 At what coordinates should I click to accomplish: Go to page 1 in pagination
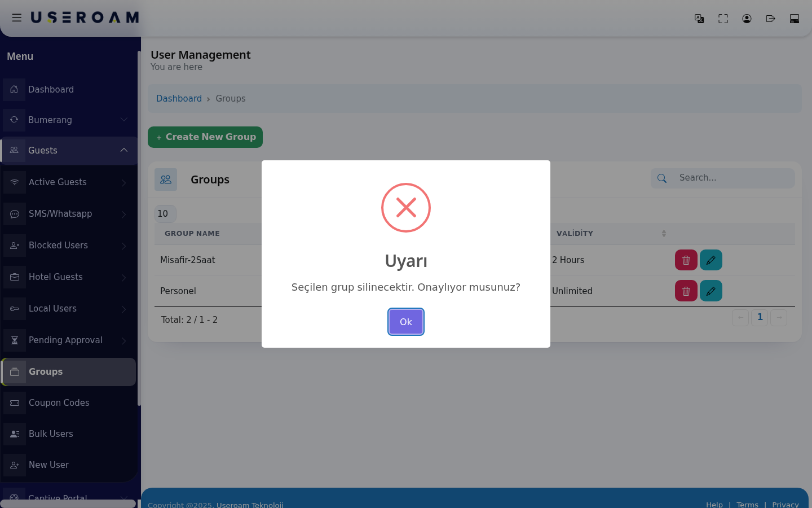760,318
